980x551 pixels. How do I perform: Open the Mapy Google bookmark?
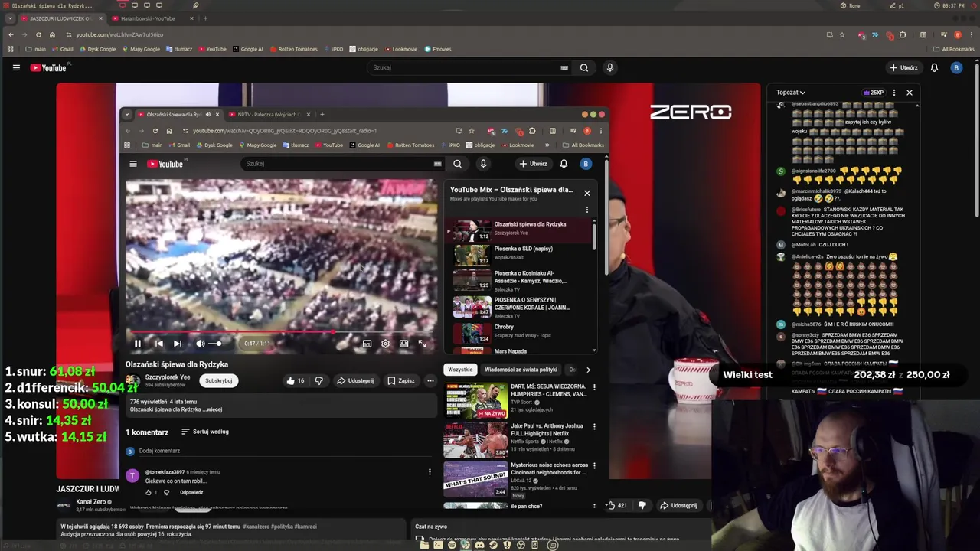pyautogui.click(x=141, y=49)
